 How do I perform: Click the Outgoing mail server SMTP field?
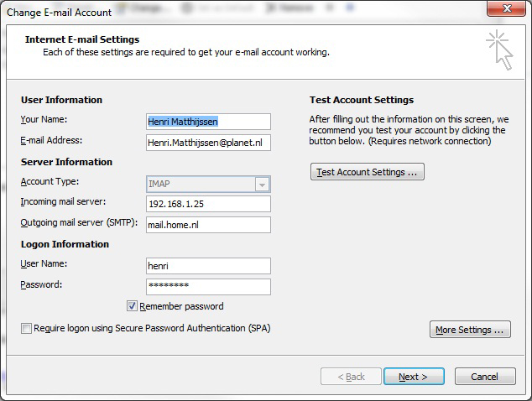[x=208, y=225]
